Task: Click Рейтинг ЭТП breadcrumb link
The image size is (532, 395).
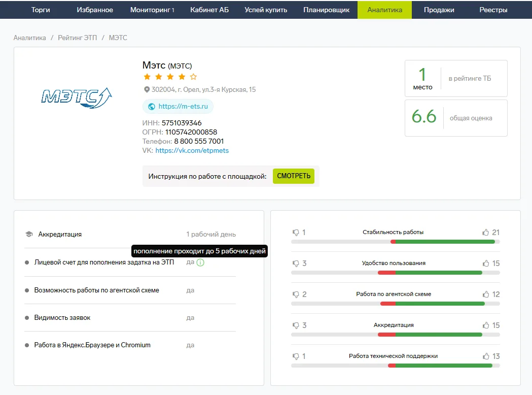Action: pos(78,38)
